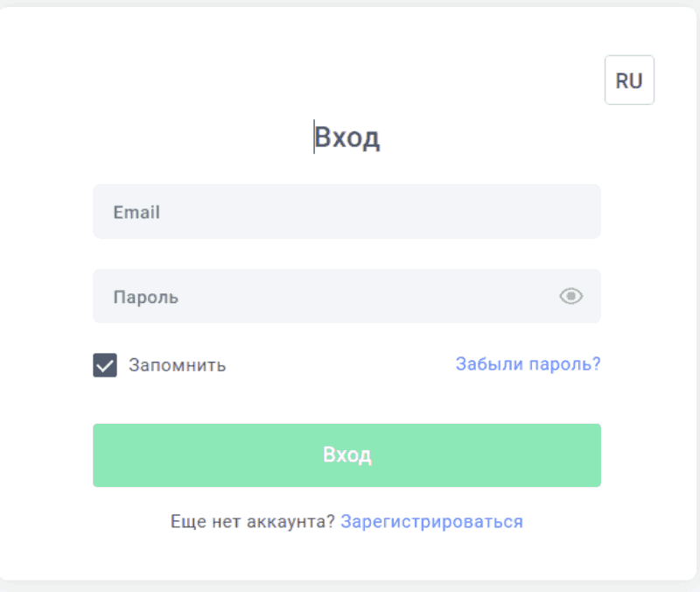The image size is (700, 592).
Task: Uncheck the Запомнить checkbox
Action: [105, 365]
